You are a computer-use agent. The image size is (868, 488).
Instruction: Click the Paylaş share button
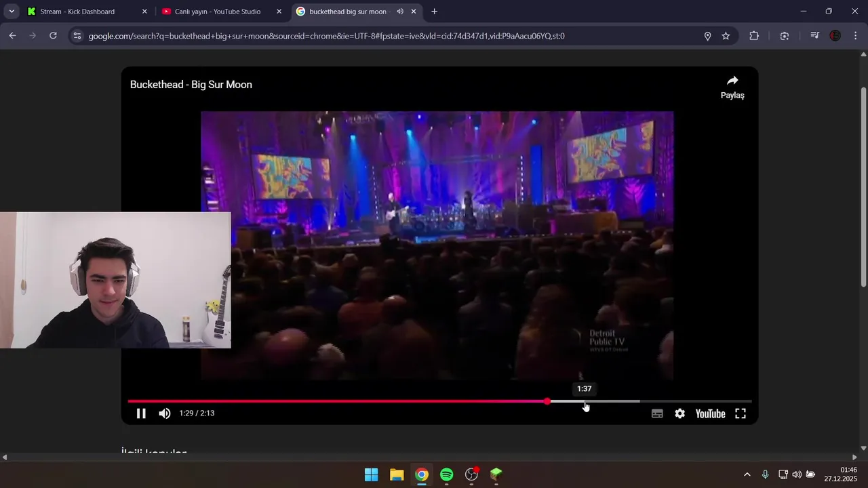point(732,87)
